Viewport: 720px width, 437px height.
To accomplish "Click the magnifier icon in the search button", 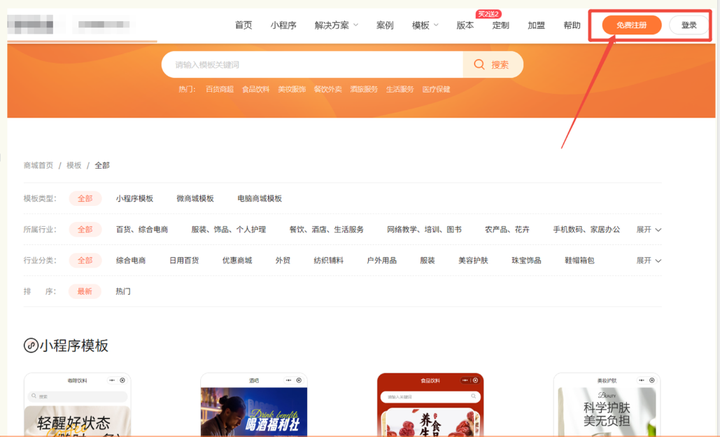I will pyautogui.click(x=480, y=65).
